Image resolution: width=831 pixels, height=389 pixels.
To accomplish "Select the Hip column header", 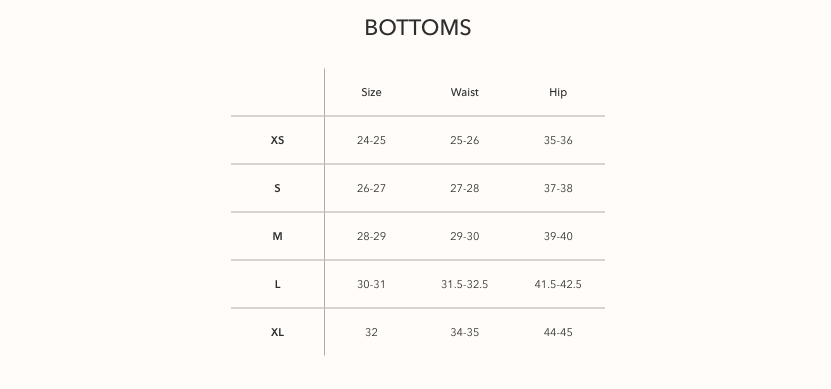I will tap(558, 92).
